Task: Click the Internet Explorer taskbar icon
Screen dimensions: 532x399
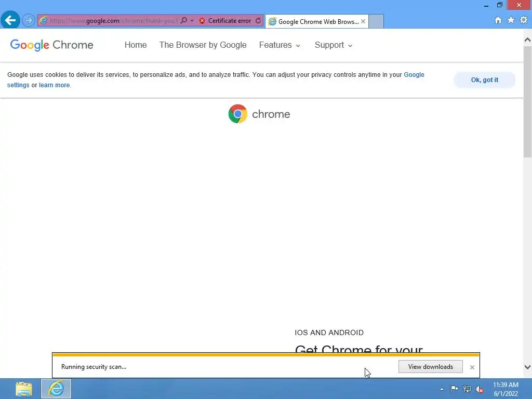Action: coord(56,389)
